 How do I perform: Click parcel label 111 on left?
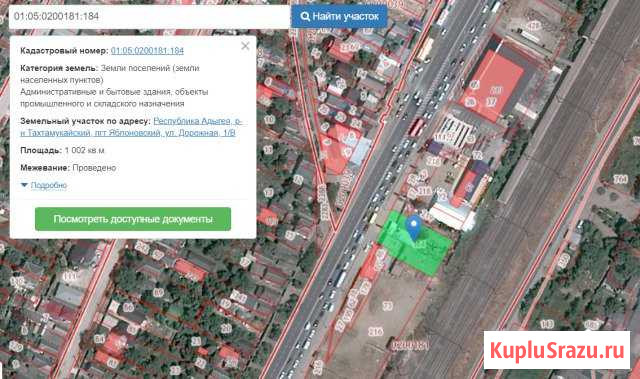[x=70, y=276]
